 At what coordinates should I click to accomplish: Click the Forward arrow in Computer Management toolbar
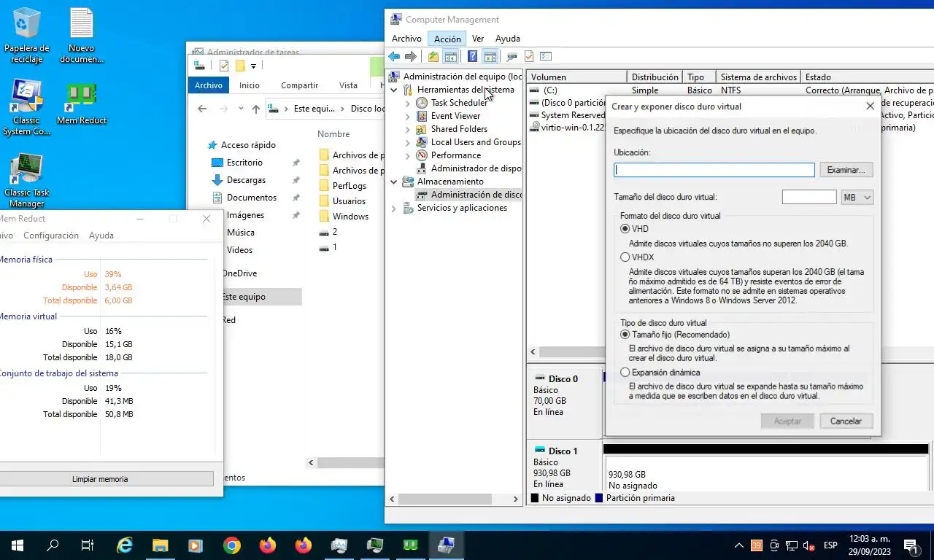[411, 57]
